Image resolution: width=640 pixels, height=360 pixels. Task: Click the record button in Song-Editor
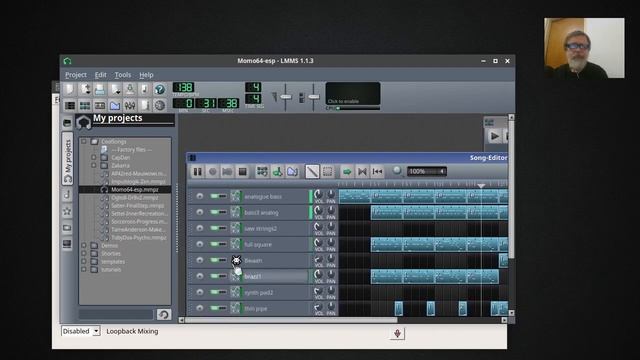coord(213,171)
